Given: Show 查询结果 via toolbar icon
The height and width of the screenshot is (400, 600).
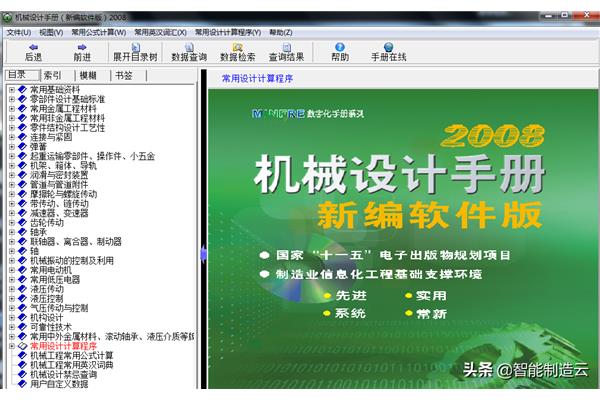Looking at the screenshot, I should [x=287, y=47].
